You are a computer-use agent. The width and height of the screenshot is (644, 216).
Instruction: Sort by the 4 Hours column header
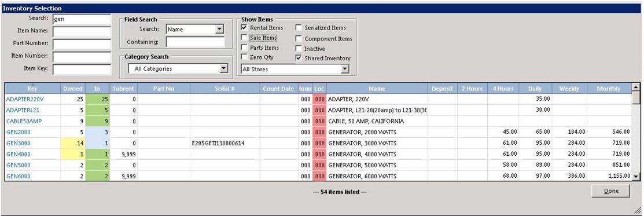(503, 88)
